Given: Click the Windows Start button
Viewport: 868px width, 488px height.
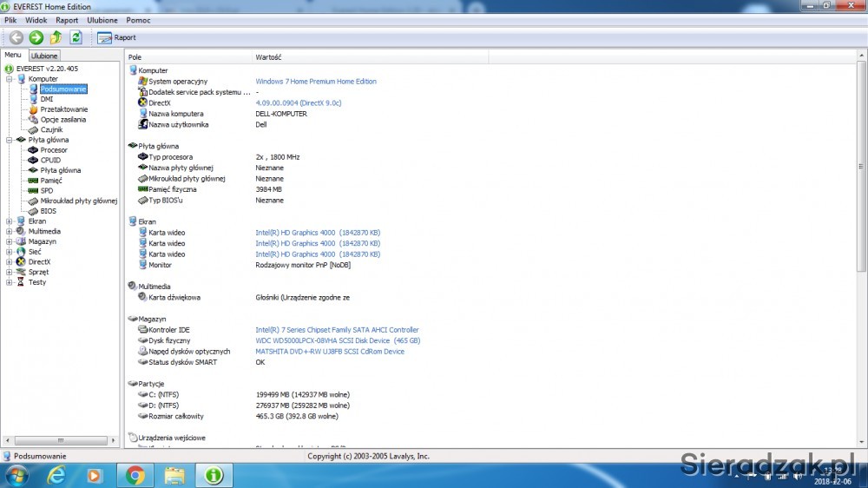Looking at the screenshot, I should 16,475.
